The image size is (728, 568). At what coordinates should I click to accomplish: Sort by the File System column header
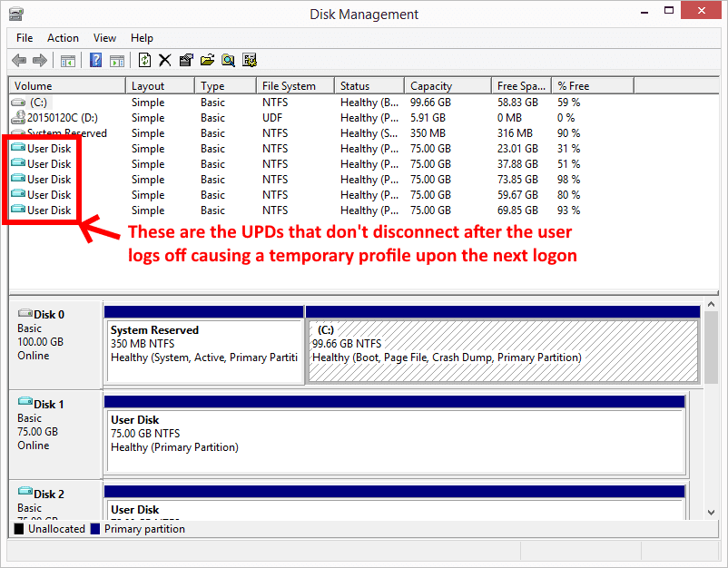click(x=295, y=86)
